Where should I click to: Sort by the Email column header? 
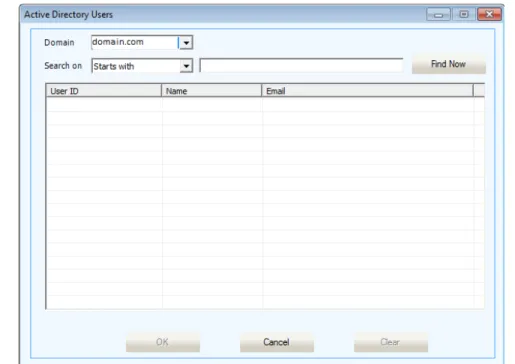click(x=367, y=91)
